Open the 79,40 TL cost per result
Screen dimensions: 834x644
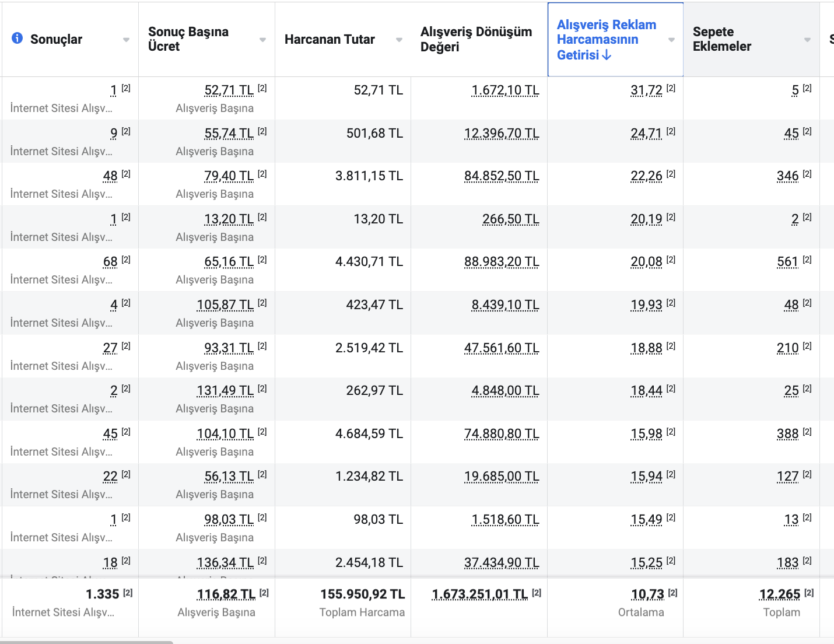coord(229,176)
